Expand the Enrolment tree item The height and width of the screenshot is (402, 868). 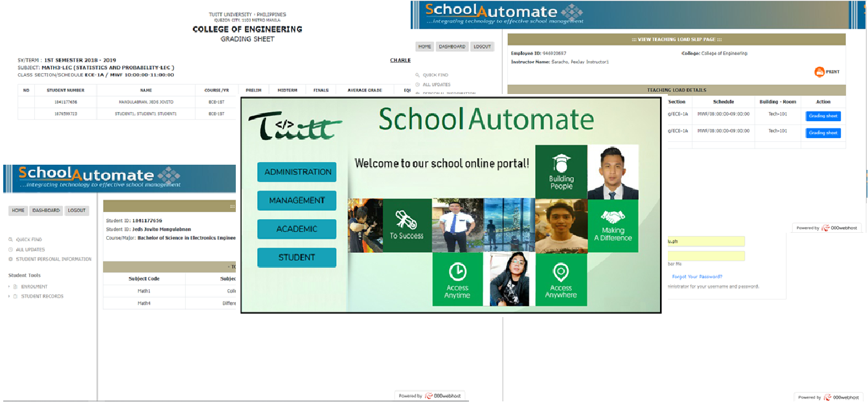point(30,287)
